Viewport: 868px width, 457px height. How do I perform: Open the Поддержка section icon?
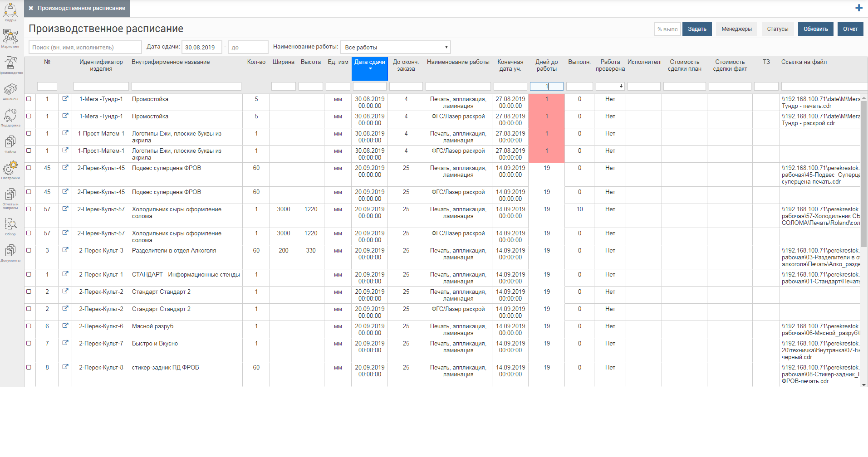pyautogui.click(x=10, y=117)
